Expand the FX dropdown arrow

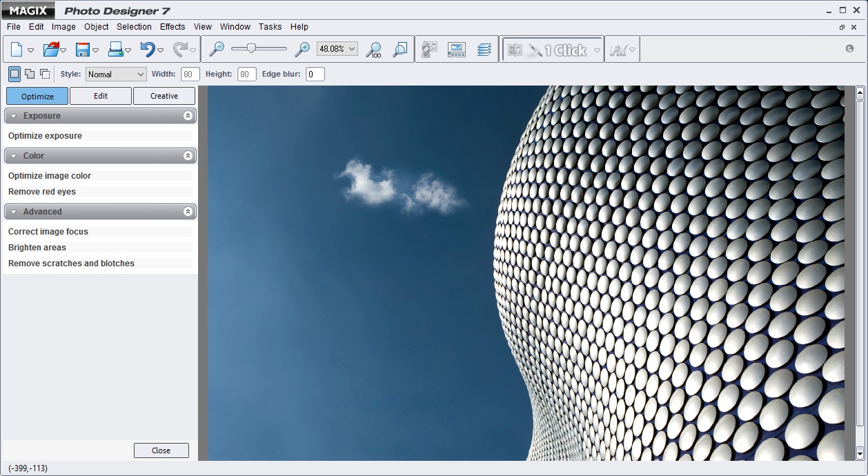coord(633,50)
